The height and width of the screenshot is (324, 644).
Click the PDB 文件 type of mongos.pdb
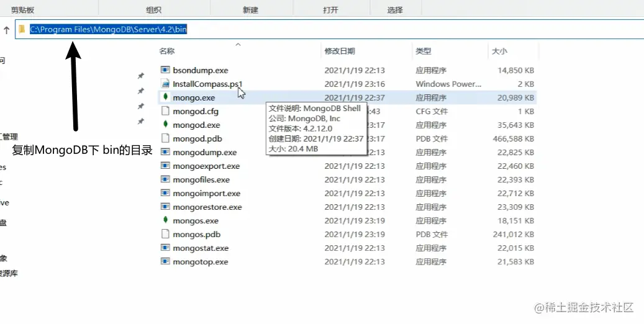[432, 235]
